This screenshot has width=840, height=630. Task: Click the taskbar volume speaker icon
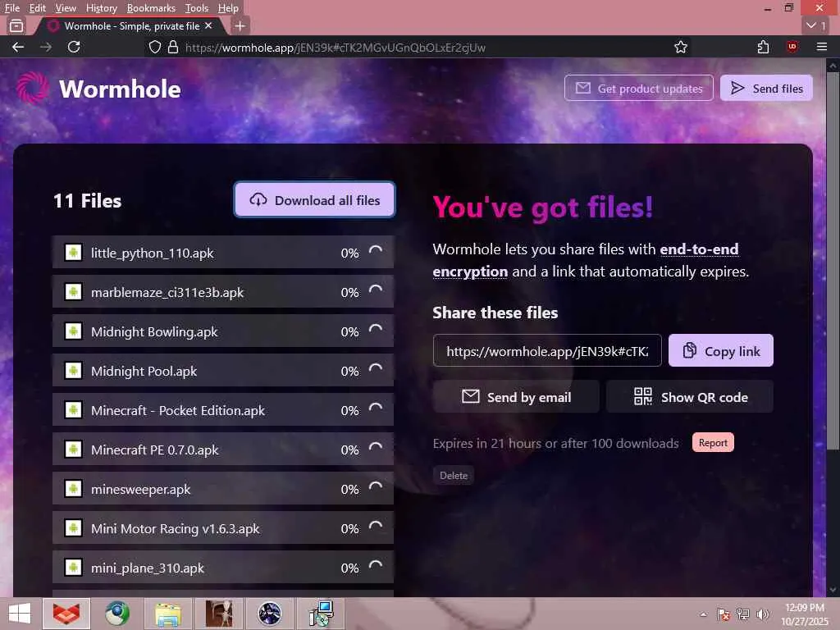pos(763,614)
